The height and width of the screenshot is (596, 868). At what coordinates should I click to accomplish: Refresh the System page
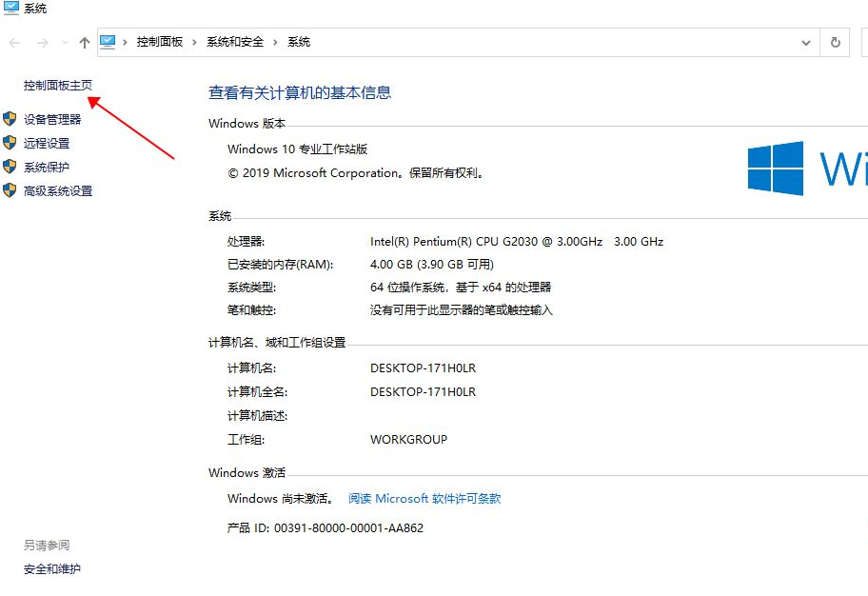tap(835, 42)
